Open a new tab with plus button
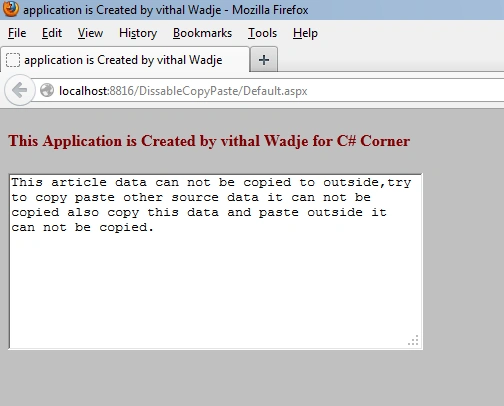This screenshot has width=504, height=406. 264,60
